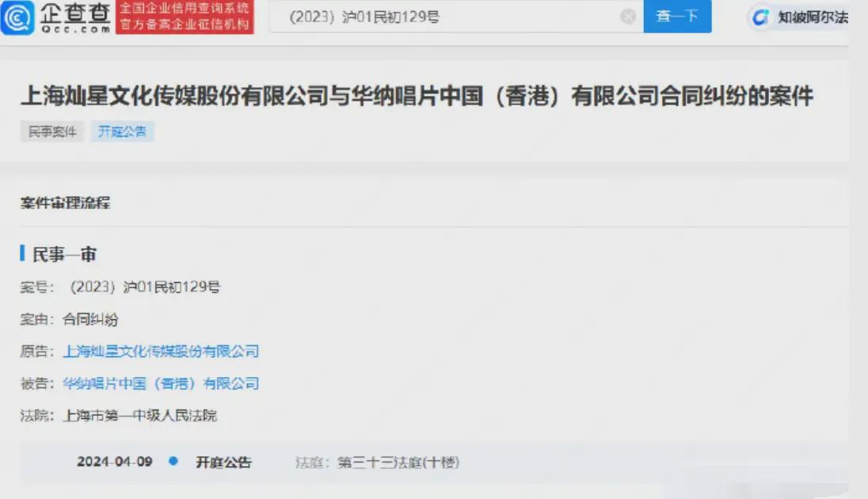Click the Qcc.com logo icon

tap(17, 17)
